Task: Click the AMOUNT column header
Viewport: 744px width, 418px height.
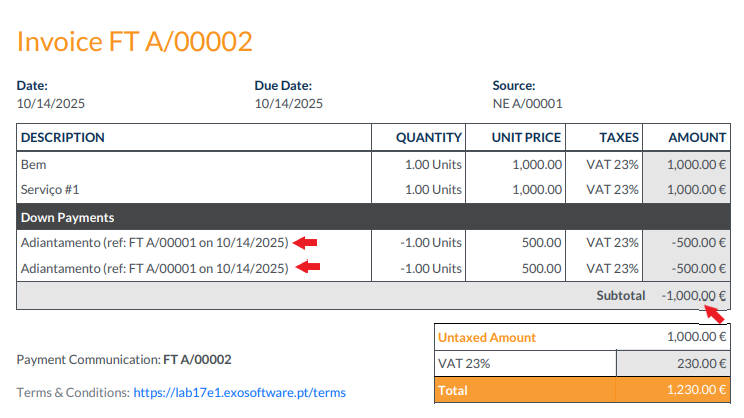Action: [x=697, y=137]
